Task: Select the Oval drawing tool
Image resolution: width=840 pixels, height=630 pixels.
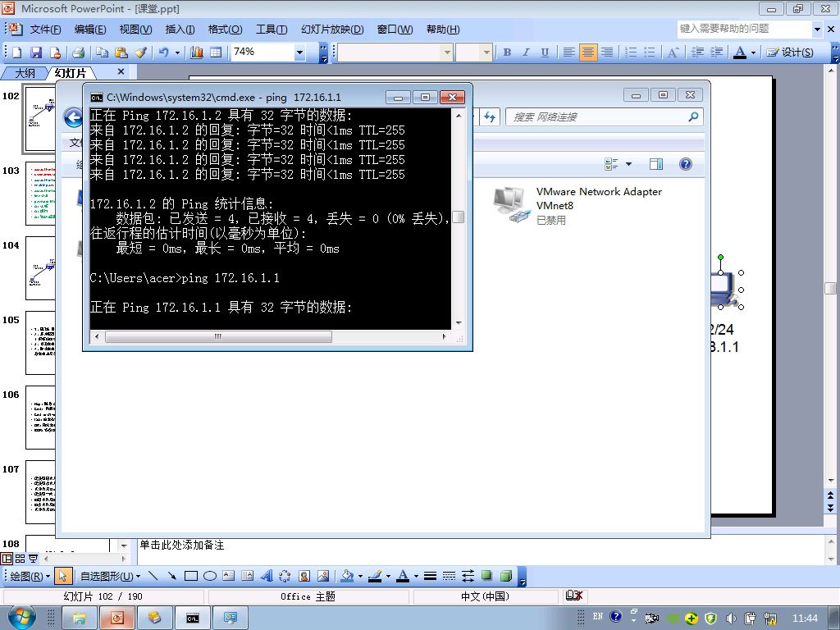Action: pos(210,576)
